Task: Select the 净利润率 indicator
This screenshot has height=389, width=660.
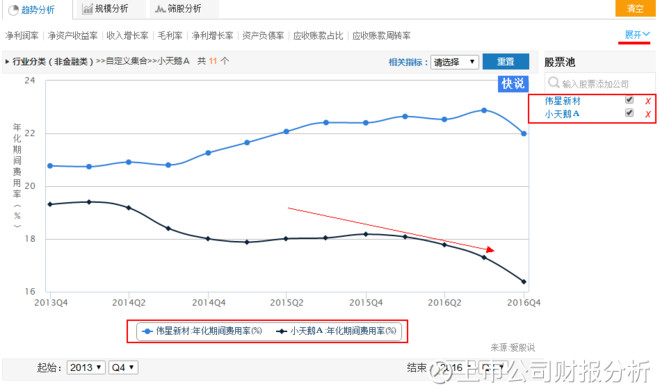Action: [21, 36]
